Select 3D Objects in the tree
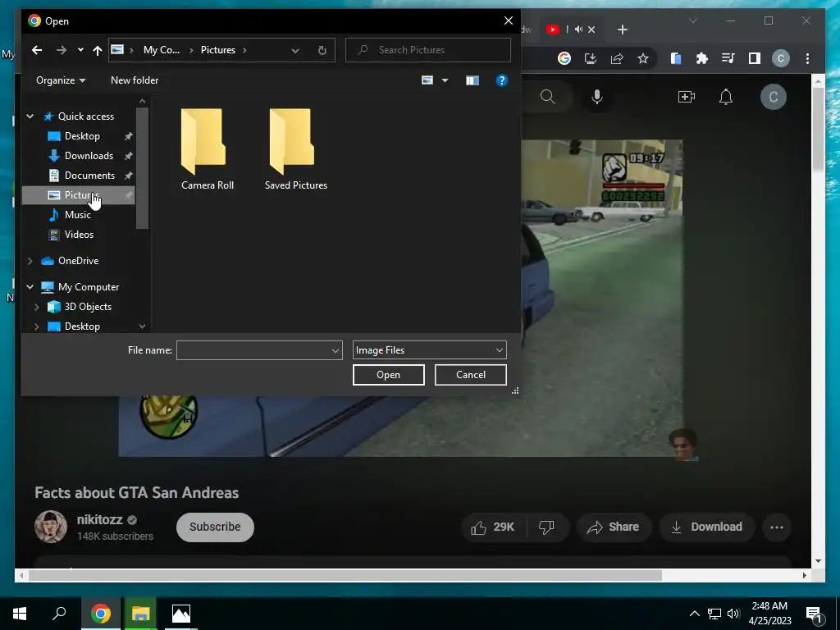 point(88,307)
